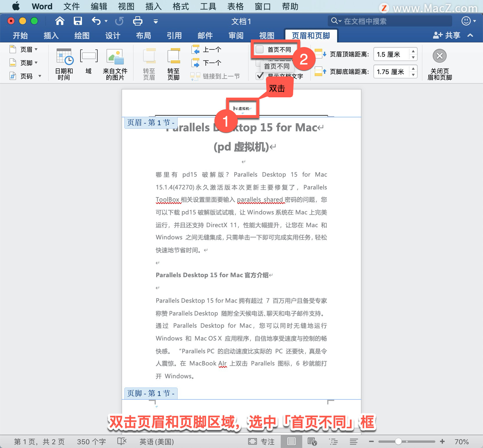
Task: Open the 布局 ribbon tab
Action: 144,35
